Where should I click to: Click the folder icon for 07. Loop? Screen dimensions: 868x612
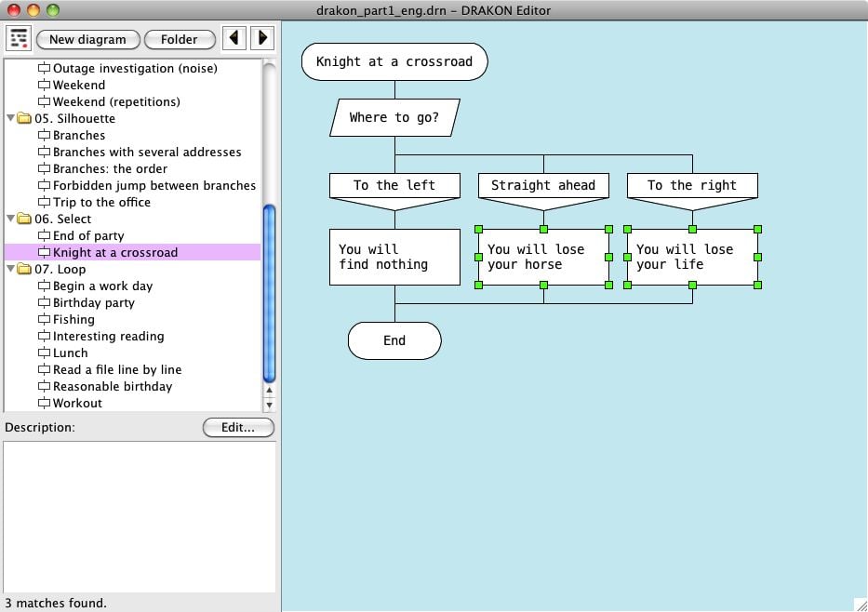coord(23,269)
